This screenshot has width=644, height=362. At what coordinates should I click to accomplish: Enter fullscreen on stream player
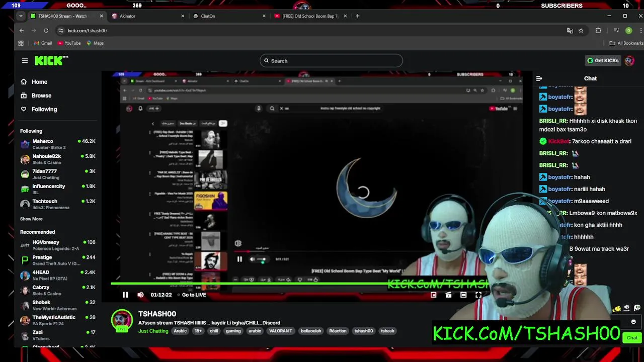[478, 295]
